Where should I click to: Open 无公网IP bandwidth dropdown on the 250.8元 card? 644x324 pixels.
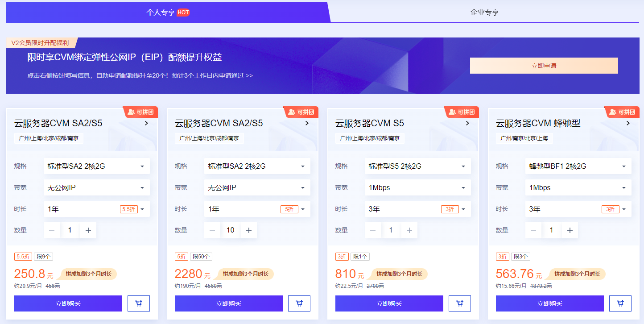click(97, 187)
